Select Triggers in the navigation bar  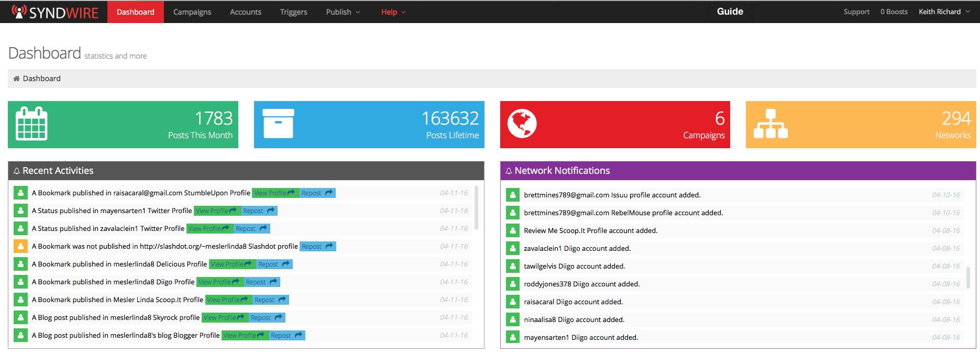[293, 12]
